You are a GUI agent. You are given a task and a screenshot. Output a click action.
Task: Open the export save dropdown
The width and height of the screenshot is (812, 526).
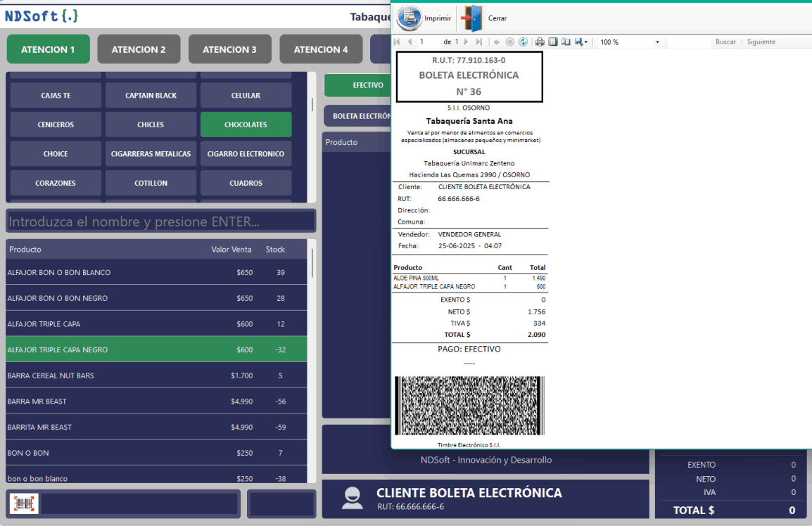581,42
